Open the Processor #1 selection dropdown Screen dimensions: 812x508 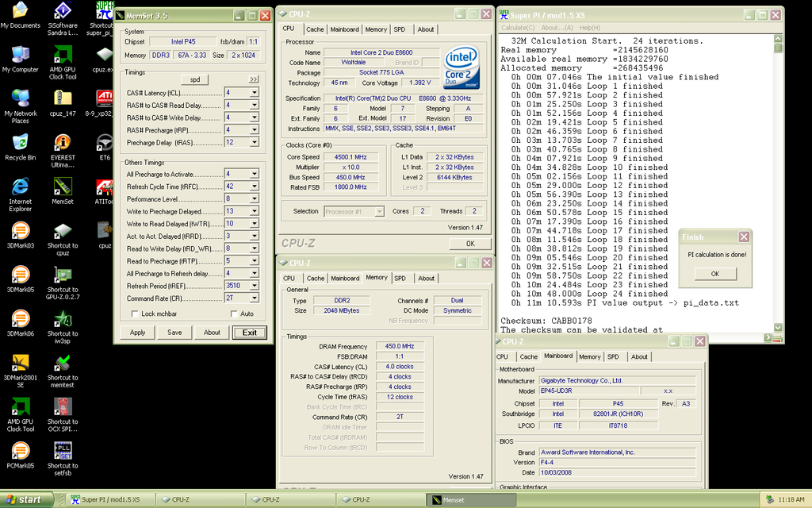coord(380,212)
